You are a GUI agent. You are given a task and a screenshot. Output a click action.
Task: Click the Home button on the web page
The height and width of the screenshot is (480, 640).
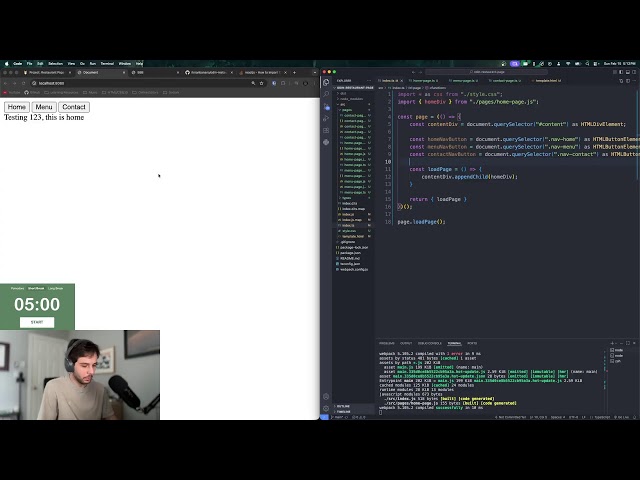17,107
